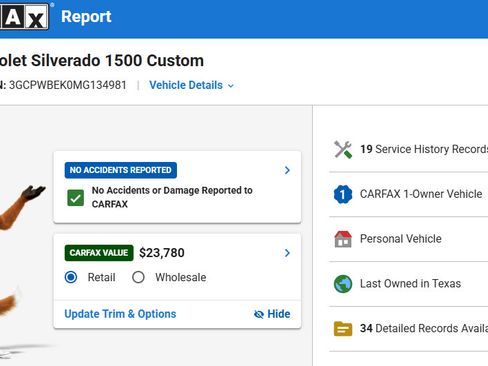The height and width of the screenshot is (366, 488).
Task: Click 19 Service History Records text
Action: click(424, 149)
